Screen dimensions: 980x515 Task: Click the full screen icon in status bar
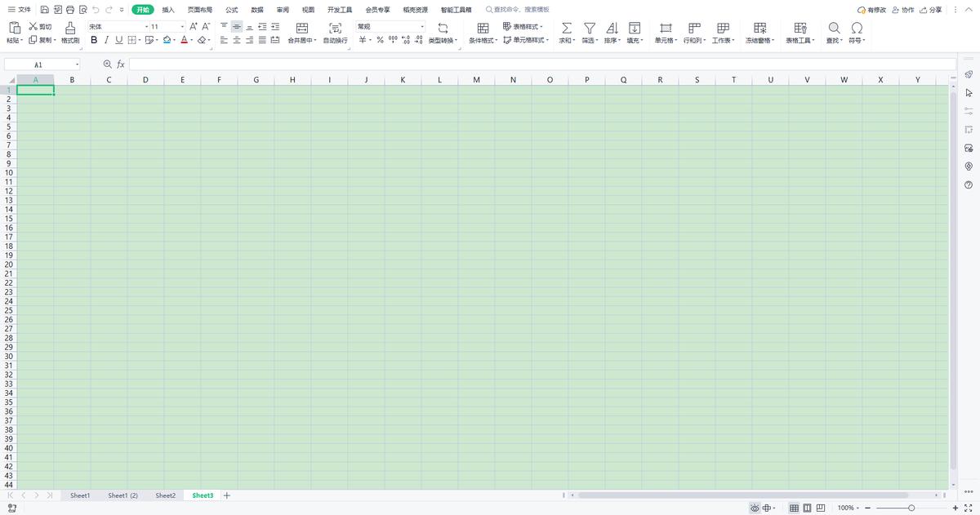coord(969,508)
